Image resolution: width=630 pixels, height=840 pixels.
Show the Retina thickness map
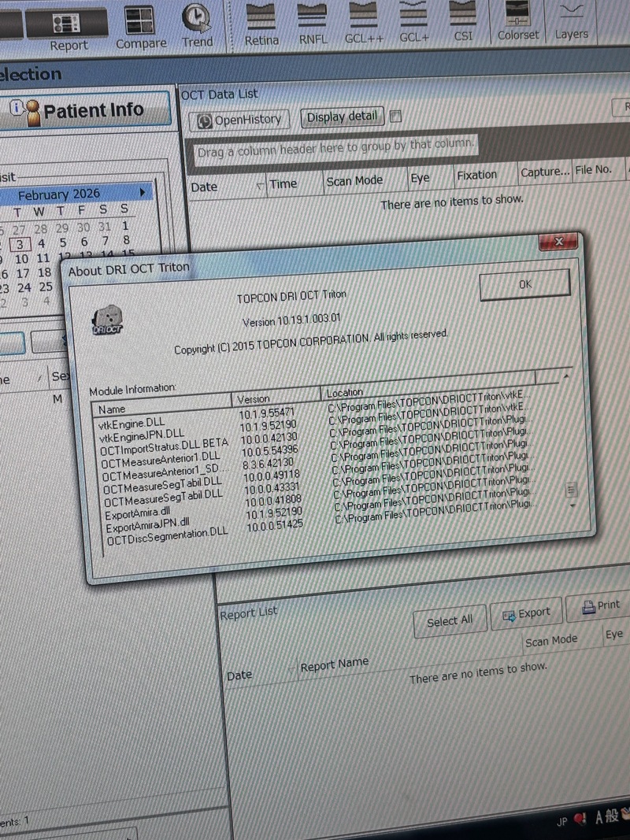261,22
